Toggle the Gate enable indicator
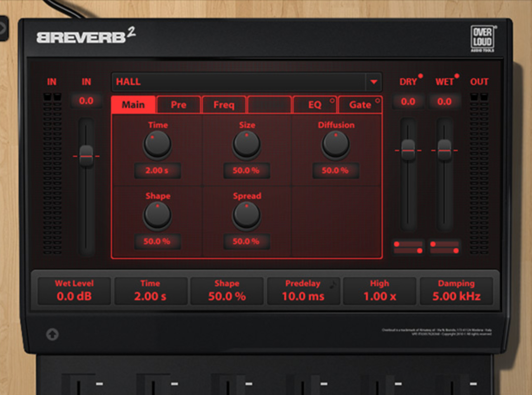 pos(377,101)
